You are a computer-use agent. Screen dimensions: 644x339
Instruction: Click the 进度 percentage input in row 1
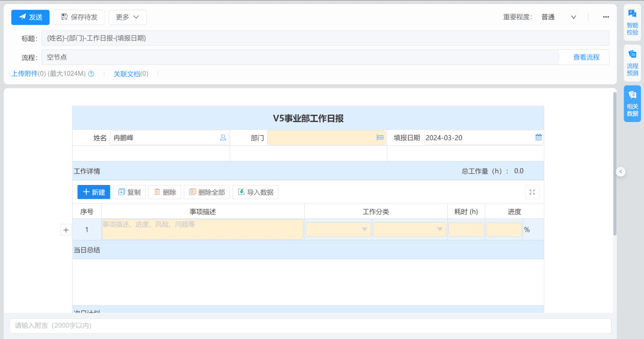tap(504, 230)
